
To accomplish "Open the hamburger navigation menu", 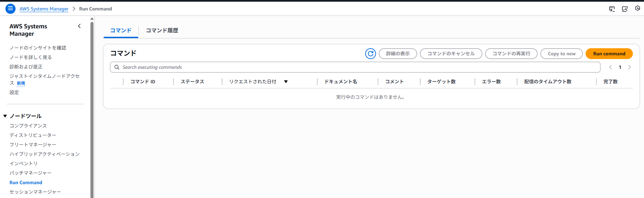I will pyautogui.click(x=10, y=9).
